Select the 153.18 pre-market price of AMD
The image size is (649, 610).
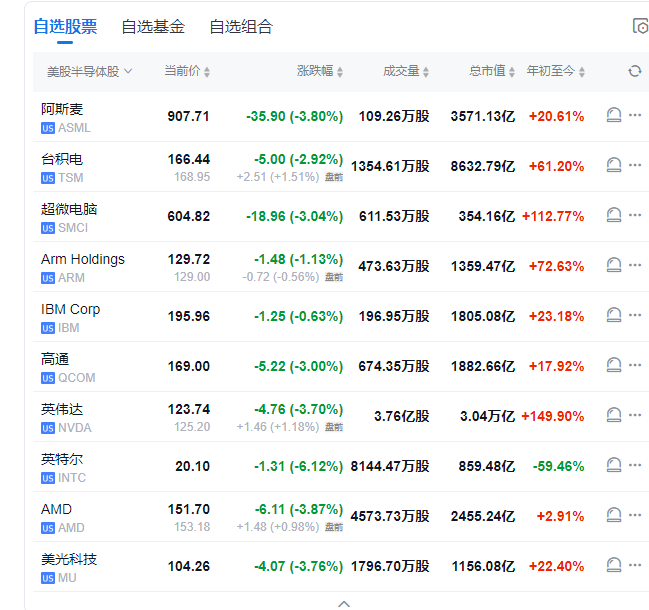[x=192, y=527]
